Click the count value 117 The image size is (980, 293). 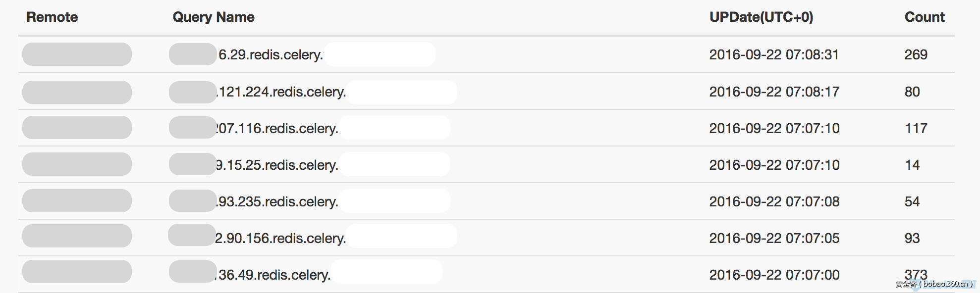point(916,128)
